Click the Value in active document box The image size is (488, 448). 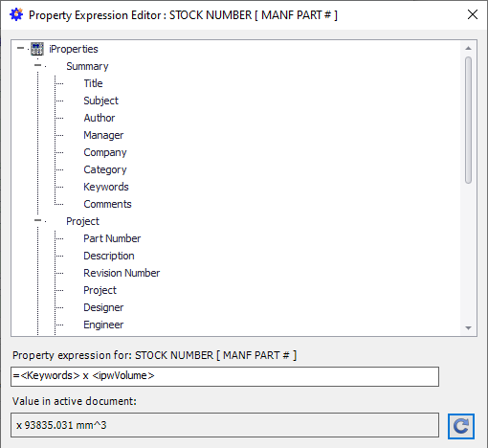(x=225, y=425)
